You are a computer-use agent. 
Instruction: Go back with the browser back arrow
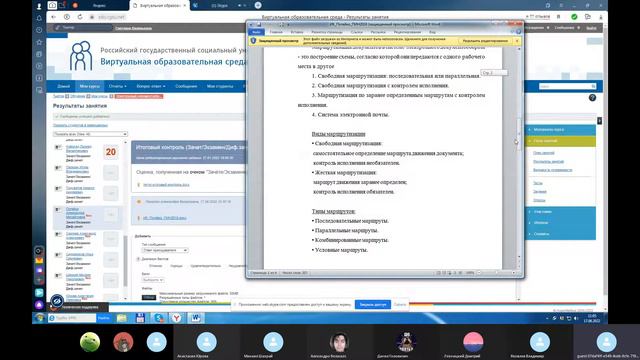tap(53, 17)
